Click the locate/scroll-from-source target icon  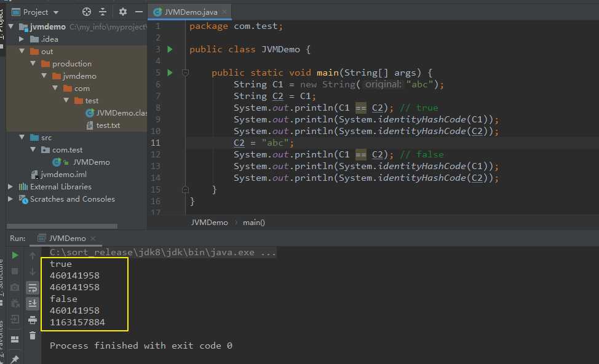coord(87,12)
